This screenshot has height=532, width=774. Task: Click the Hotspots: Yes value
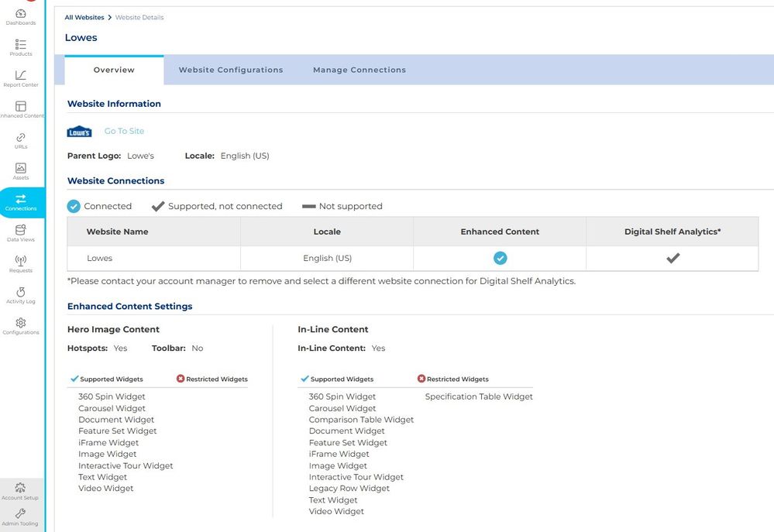point(120,348)
